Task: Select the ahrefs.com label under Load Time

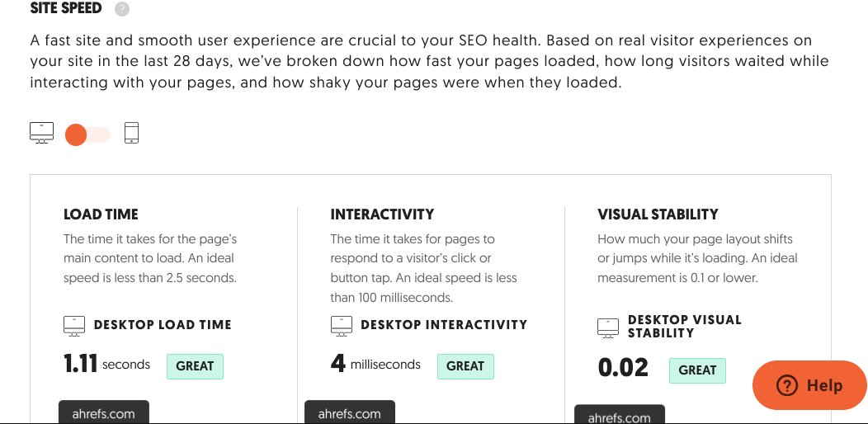Action: pos(103,412)
